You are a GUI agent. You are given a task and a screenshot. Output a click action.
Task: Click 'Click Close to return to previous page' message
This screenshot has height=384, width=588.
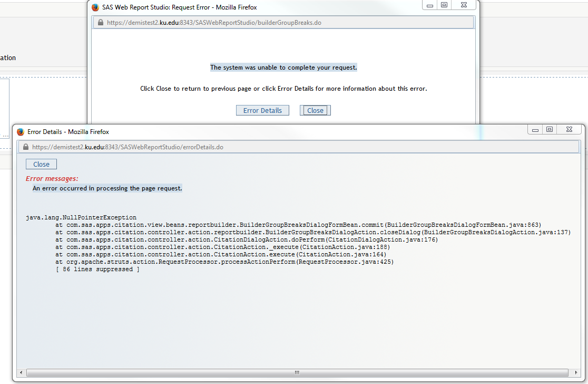[283, 89]
